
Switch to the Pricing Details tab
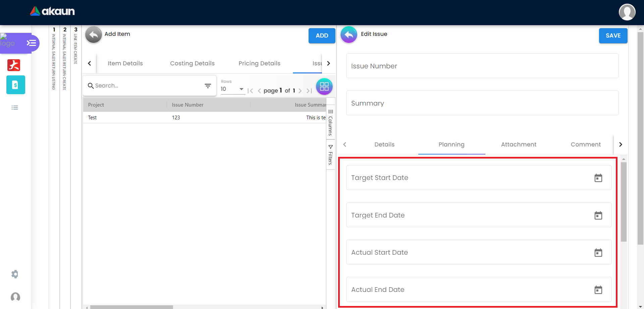click(259, 63)
